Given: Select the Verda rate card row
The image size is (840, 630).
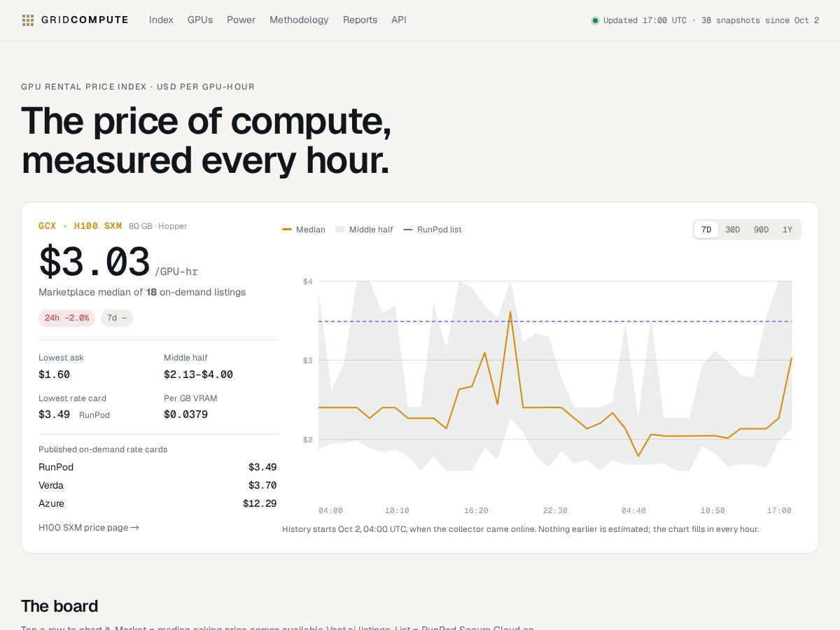Looking at the screenshot, I should pyautogui.click(x=157, y=485).
